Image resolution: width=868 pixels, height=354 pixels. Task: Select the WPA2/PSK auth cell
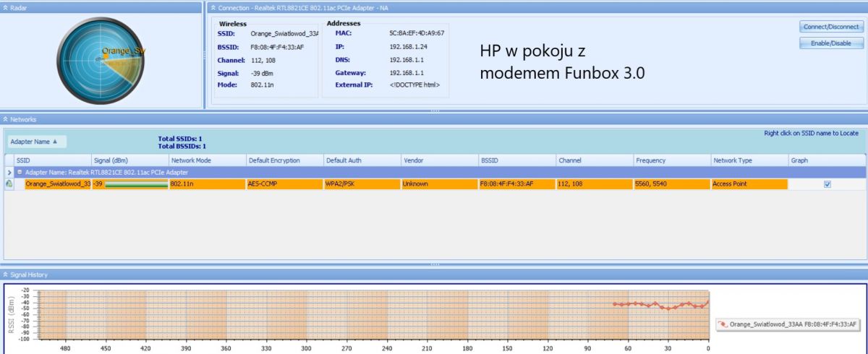362,184
